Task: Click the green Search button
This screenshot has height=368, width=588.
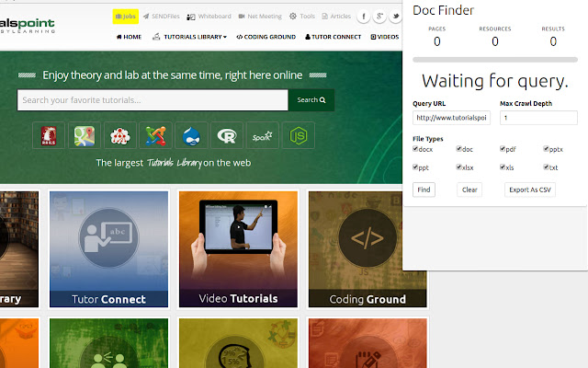Action: [x=311, y=100]
